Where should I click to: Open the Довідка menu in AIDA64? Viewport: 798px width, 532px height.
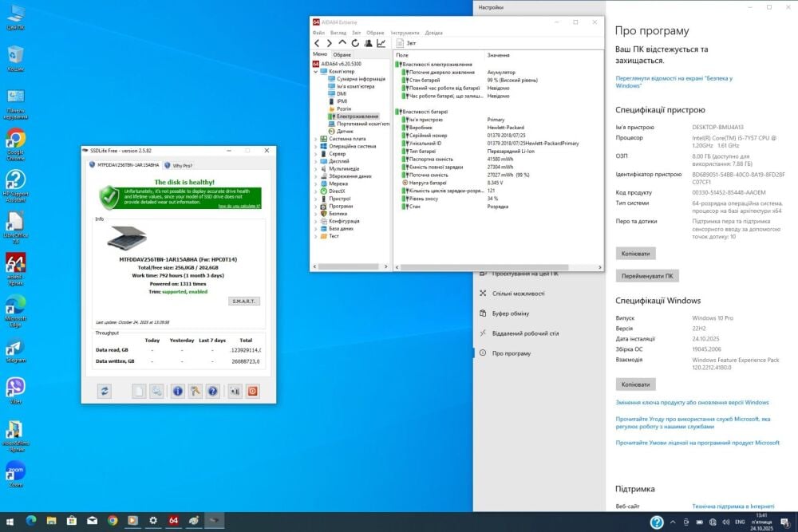(x=433, y=33)
